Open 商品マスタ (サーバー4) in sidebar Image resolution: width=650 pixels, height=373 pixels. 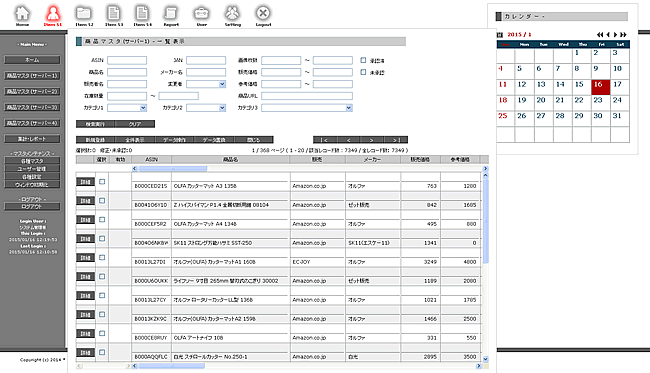[x=32, y=123]
